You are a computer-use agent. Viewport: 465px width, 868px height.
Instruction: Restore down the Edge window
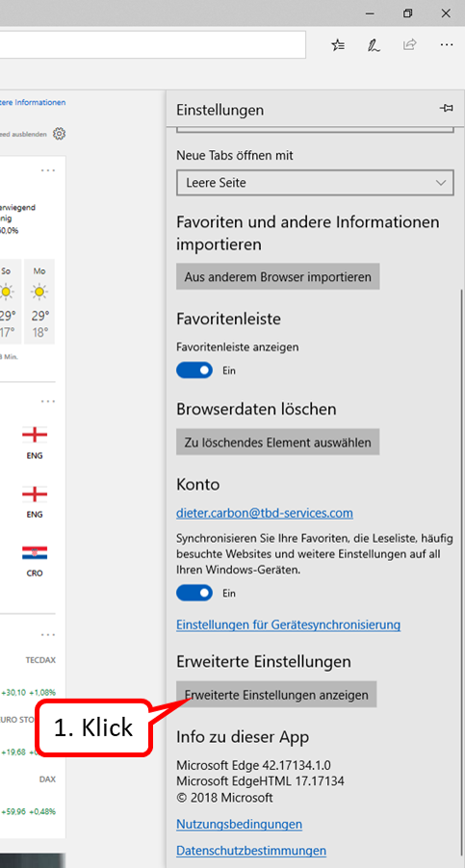(x=408, y=13)
